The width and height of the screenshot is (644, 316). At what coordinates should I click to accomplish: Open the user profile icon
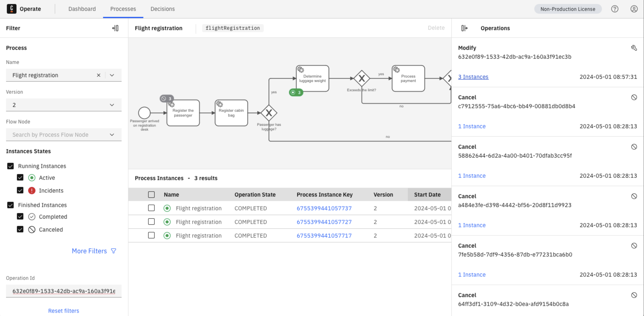[634, 9]
